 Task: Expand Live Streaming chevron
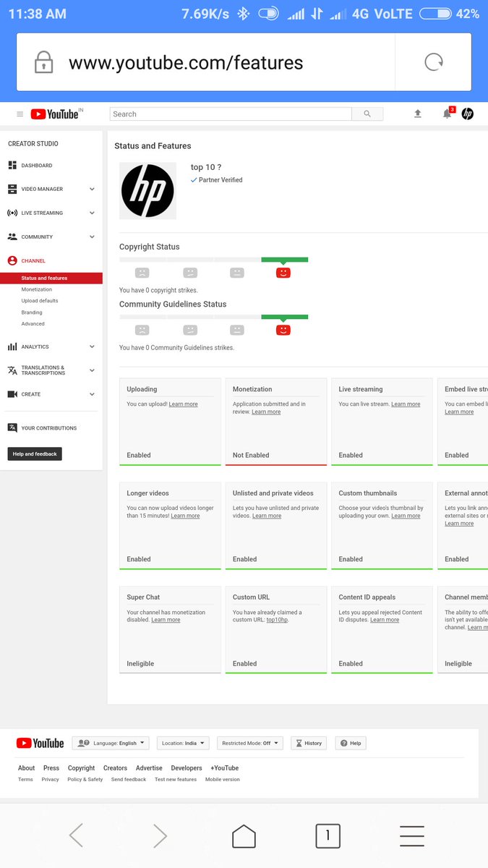[x=92, y=213]
